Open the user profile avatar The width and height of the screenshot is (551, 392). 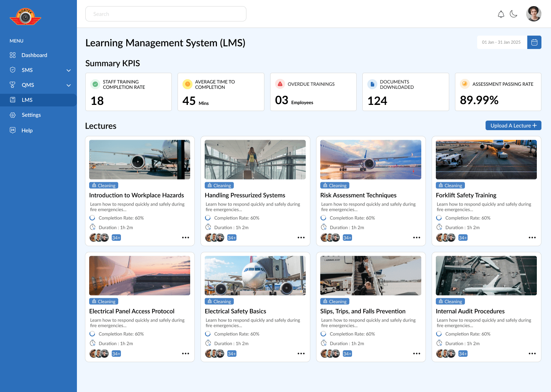coord(533,14)
